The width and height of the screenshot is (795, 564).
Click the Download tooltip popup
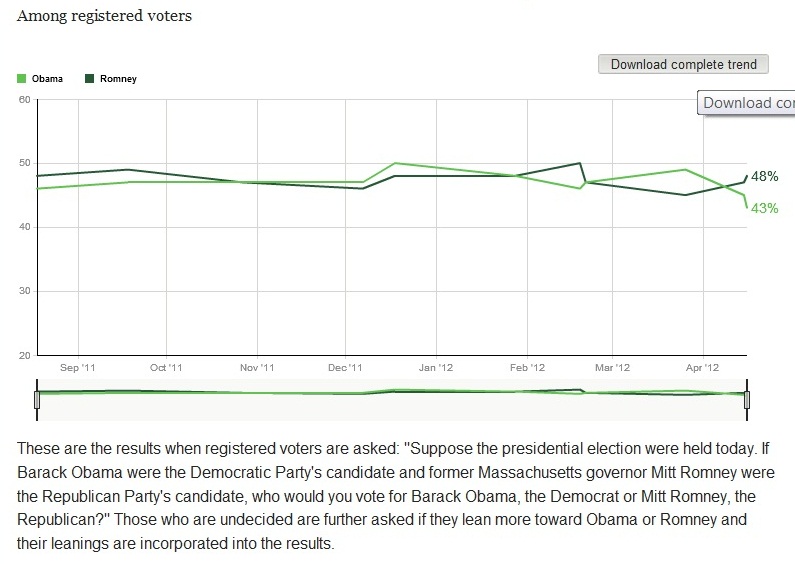748,103
